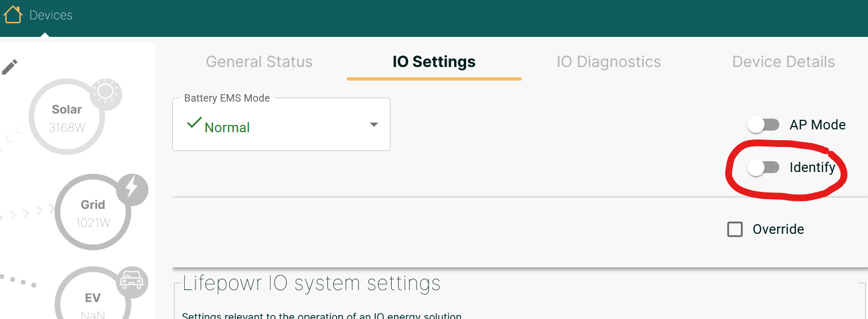Image resolution: width=868 pixels, height=319 pixels.
Task: Click the Lifepowr IO system settings heading
Action: (312, 283)
